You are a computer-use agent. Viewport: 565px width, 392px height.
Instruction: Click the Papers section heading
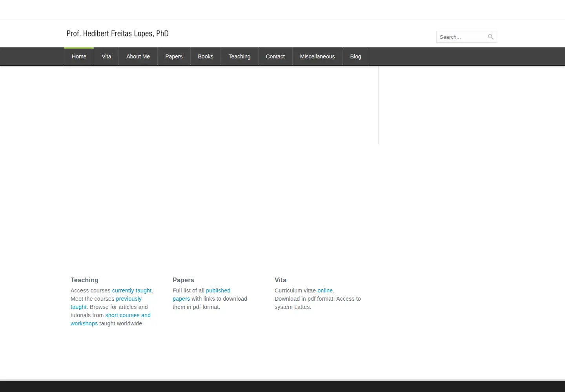183,280
